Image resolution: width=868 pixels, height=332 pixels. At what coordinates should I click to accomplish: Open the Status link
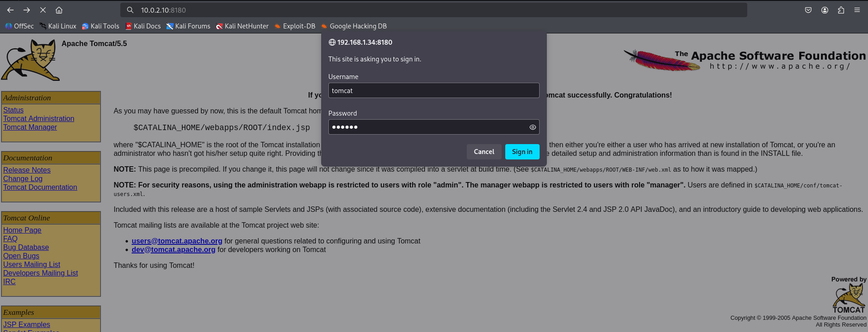(13, 110)
